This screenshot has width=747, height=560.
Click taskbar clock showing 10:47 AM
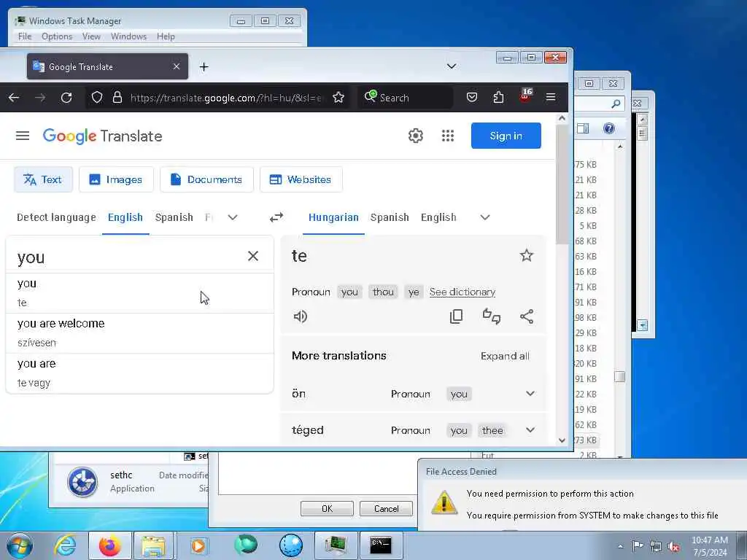coord(709,546)
